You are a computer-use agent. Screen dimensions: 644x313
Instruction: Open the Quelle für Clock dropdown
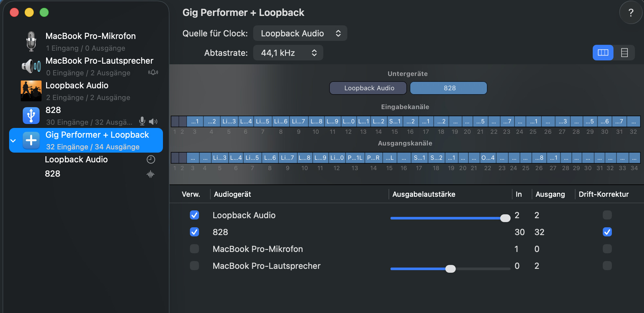(x=300, y=33)
